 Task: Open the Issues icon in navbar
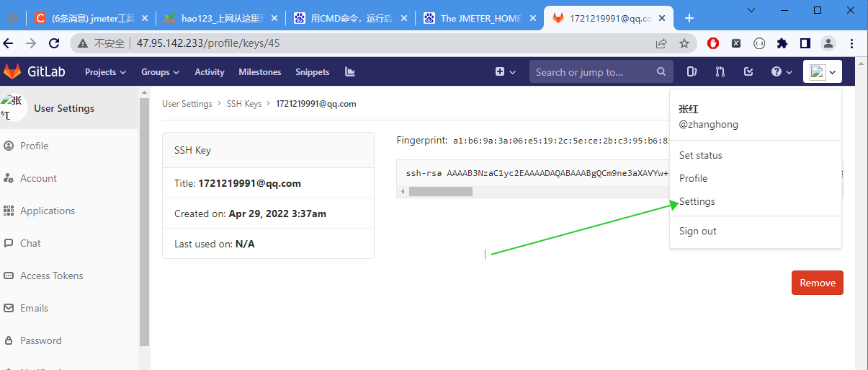pyautogui.click(x=692, y=71)
